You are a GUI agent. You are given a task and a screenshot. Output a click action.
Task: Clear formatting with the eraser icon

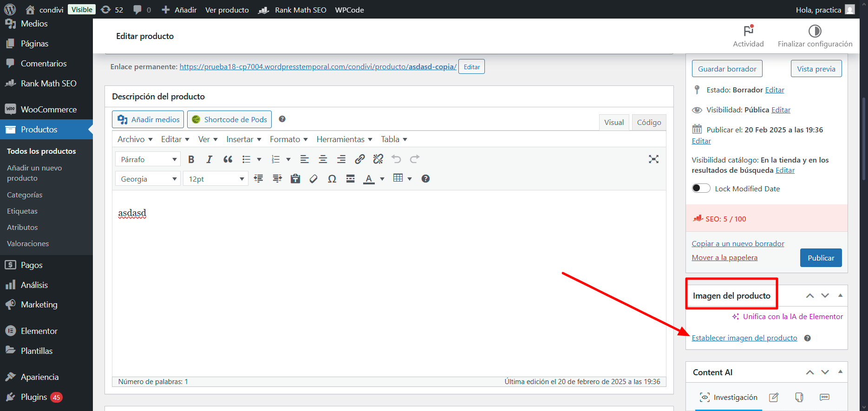(x=313, y=179)
